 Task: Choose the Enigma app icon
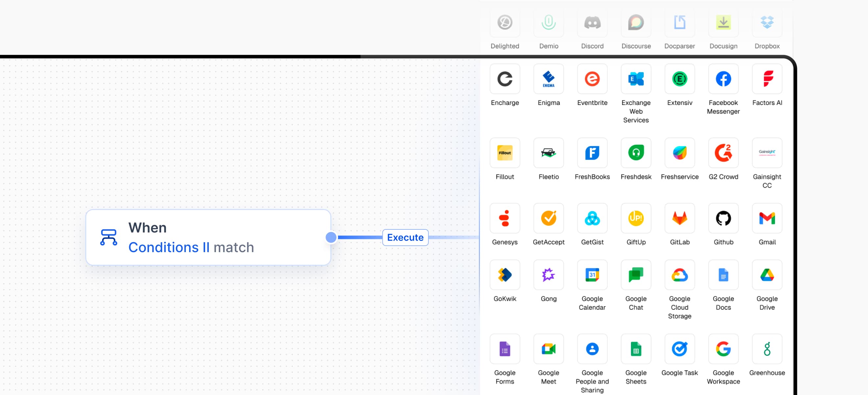click(548, 79)
